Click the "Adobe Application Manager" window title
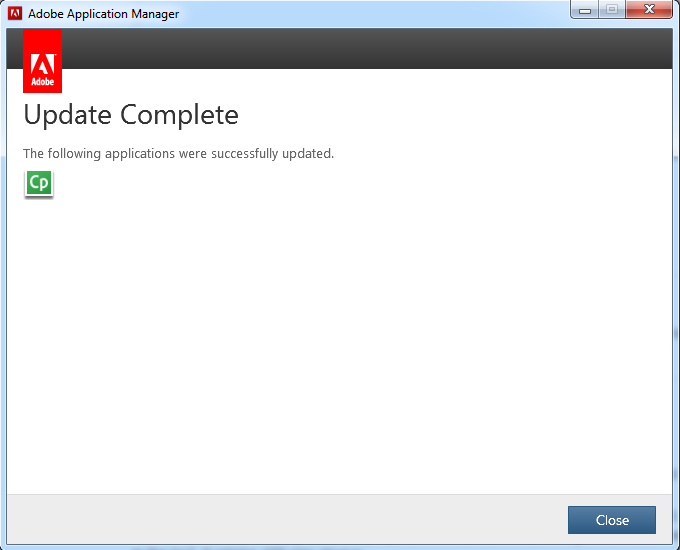The height and width of the screenshot is (550, 680). pyautogui.click(x=104, y=14)
